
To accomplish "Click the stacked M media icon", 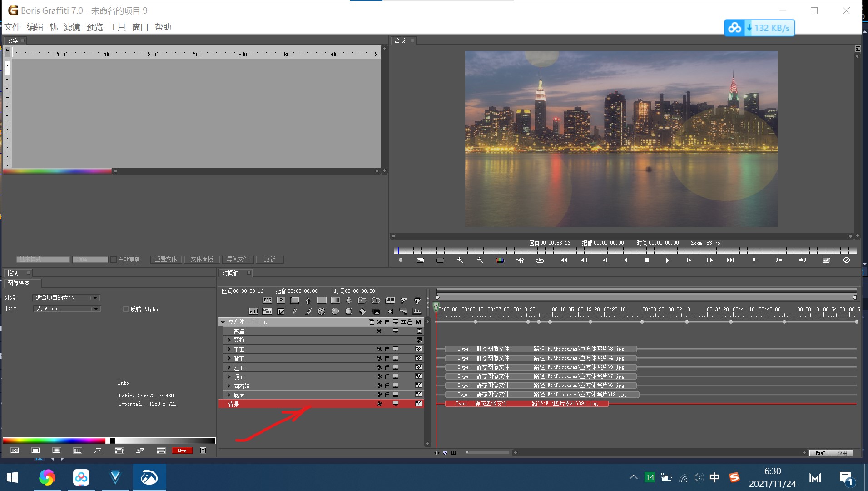I will [x=376, y=311].
